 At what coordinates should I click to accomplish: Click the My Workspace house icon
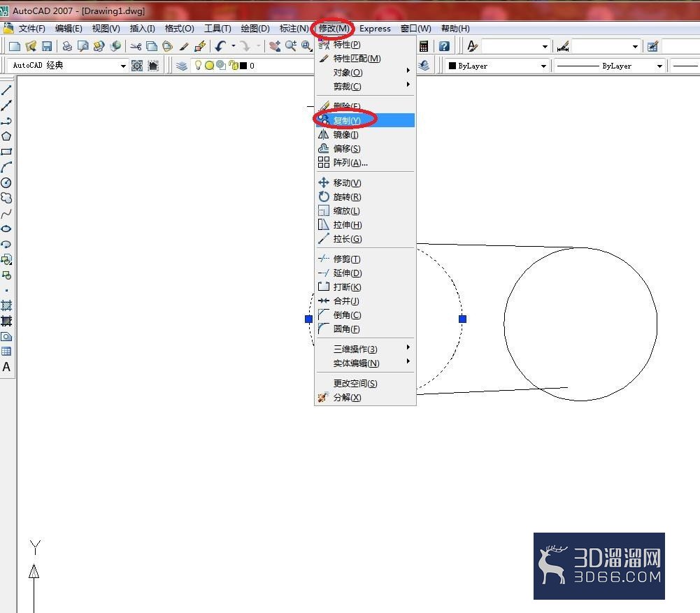(x=153, y=66)
